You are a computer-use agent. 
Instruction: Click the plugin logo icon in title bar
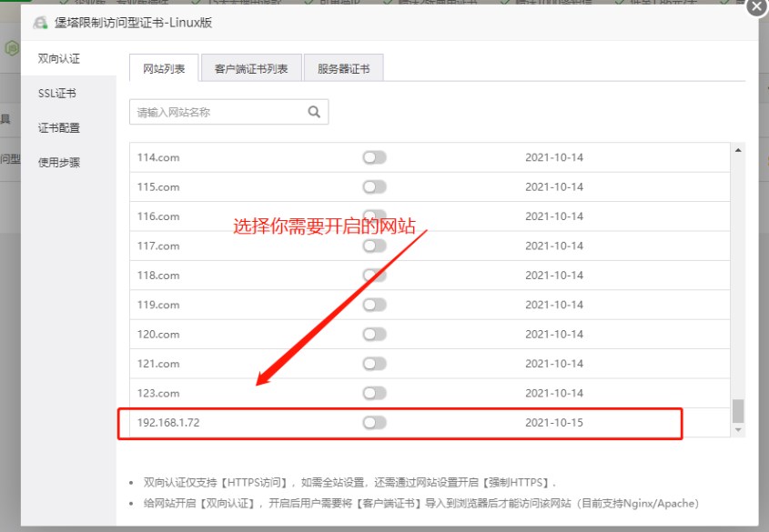(x=41, y=23)
